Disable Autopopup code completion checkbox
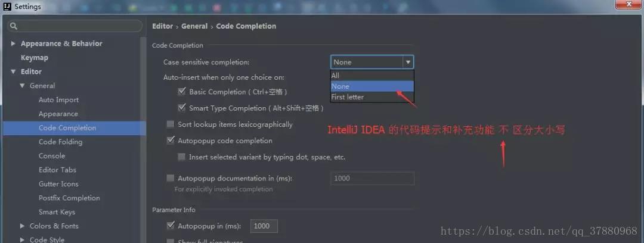 [x=171, y=141]
